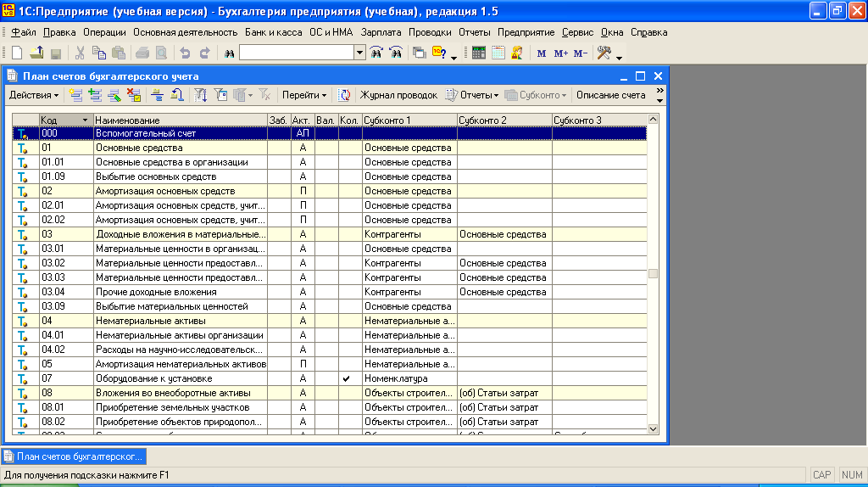Click the refresh list icon next to Перейти
The height and width of the screenshot is (487, 868).
click(344, 95)
